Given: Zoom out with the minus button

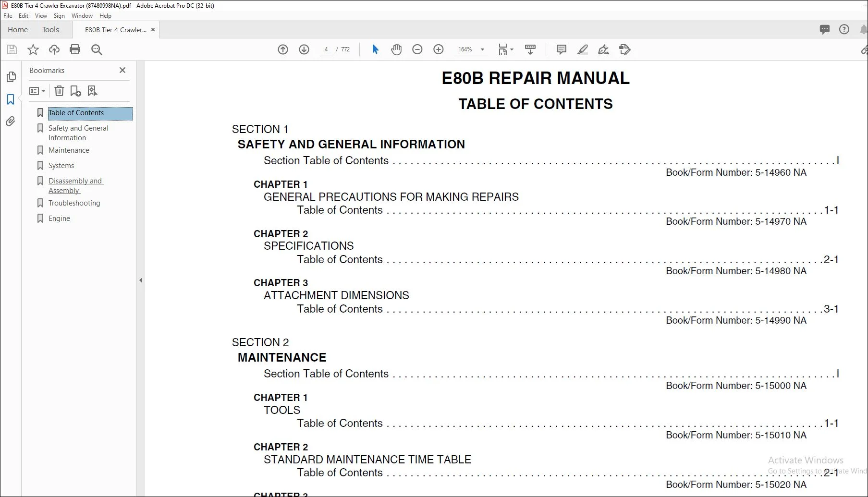Looking at the screenshot, I should (417, 49).
